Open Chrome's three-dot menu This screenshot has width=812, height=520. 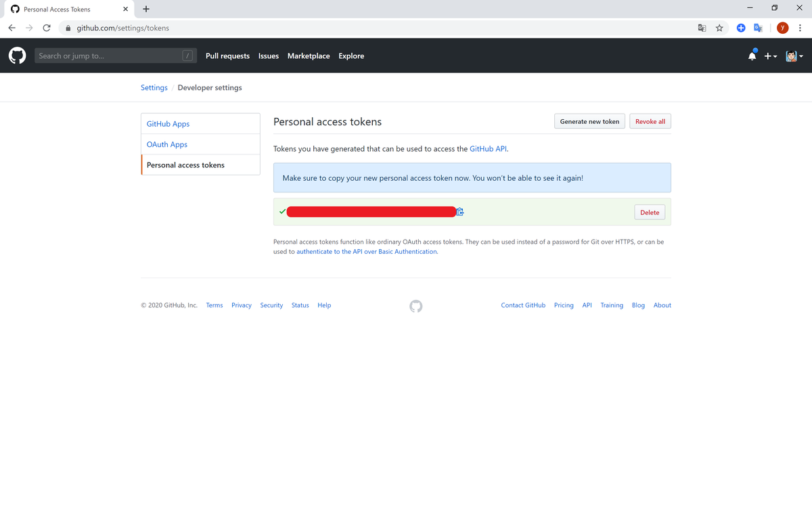click(800, 28)
